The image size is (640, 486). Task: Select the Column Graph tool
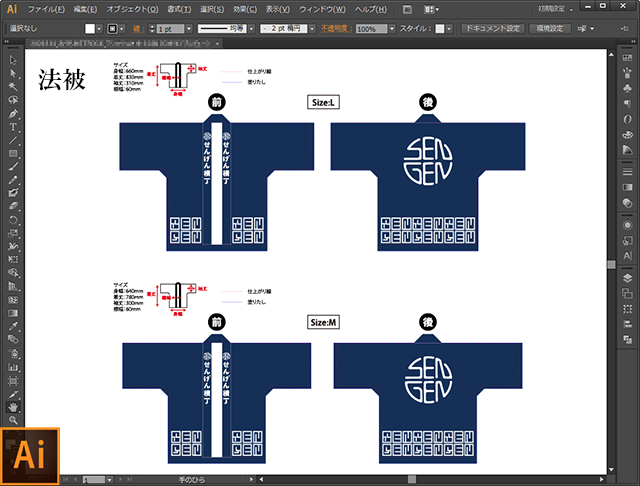click(x=13, y=367)
